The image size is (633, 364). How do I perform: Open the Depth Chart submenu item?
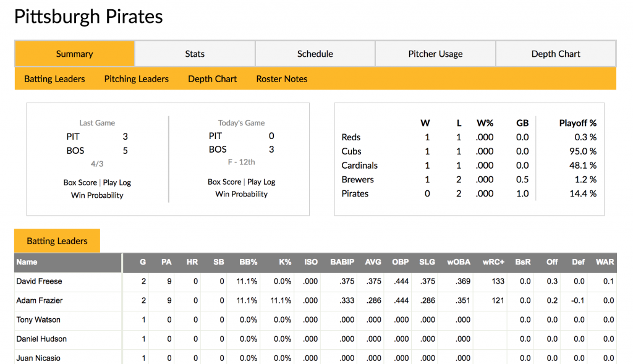[212, 79]
